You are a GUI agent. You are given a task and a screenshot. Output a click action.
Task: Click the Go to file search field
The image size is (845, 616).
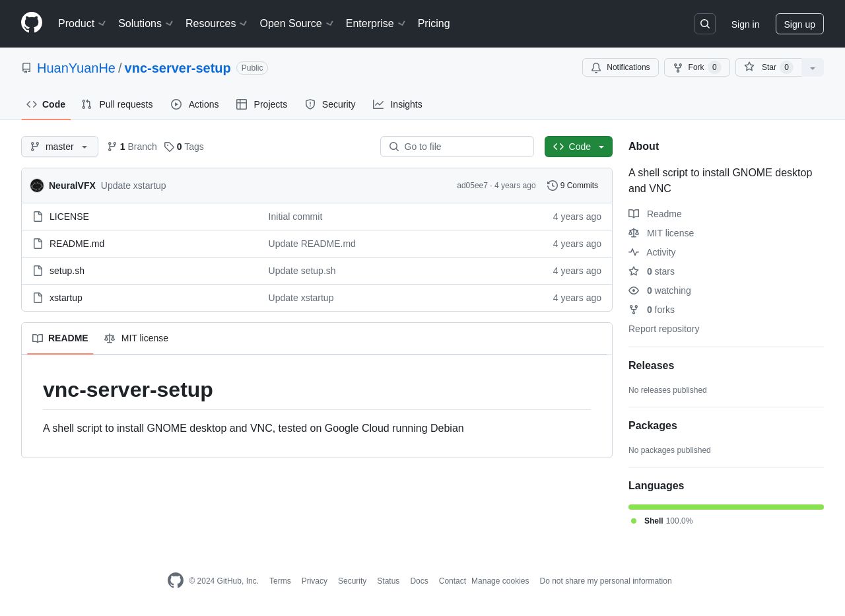pos(457,147)
